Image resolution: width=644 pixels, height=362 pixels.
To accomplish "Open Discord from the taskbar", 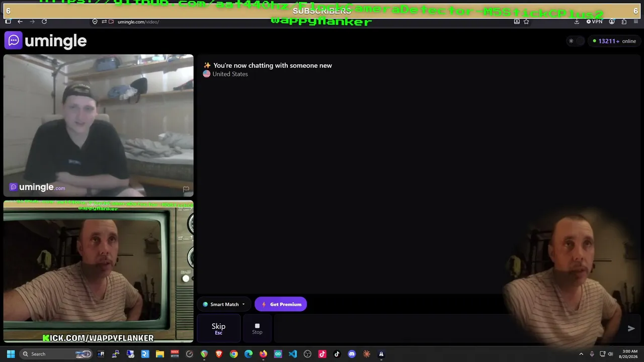I will (352, 354).
